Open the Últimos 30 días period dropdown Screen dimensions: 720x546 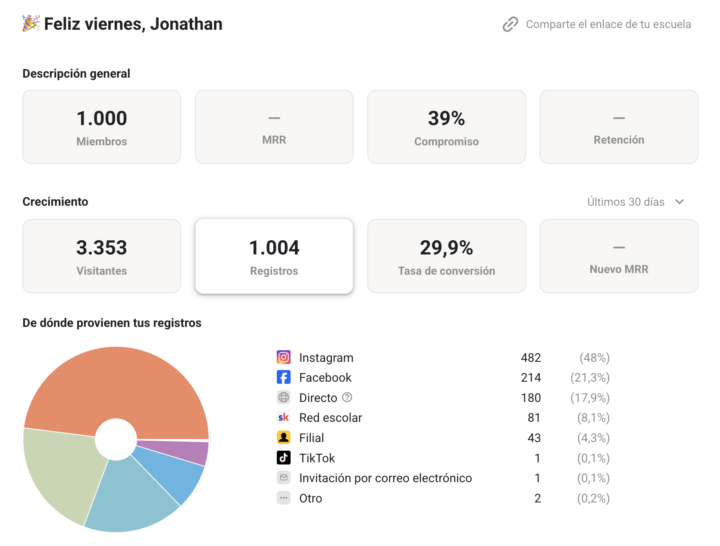coord(636,202)
